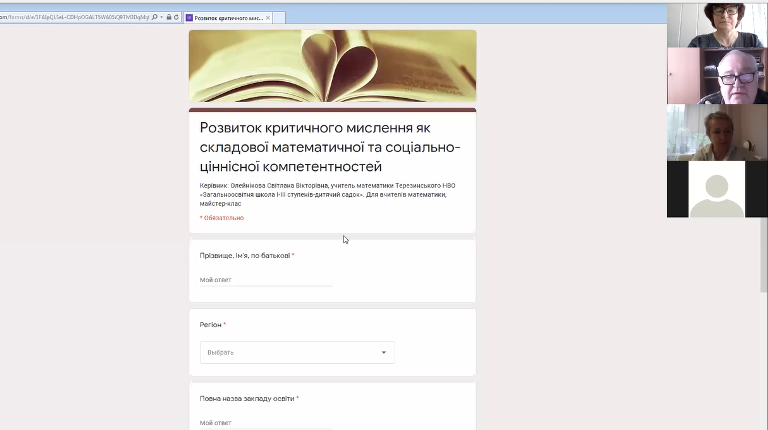Image resolution: width=768 pixels, height=430 pixels.
Task: Select the blank avatar participant tile
Action: click(717, 189)
